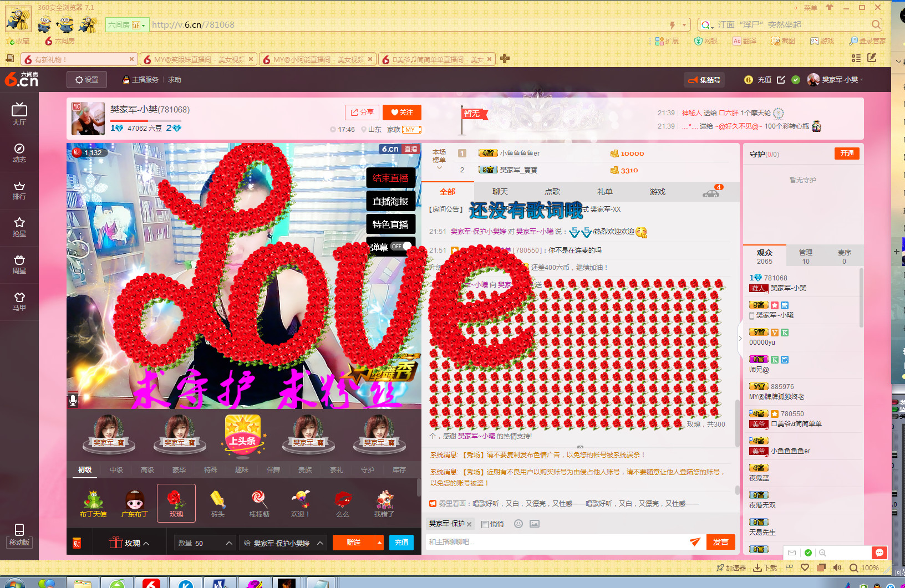Click the red envelope icon beside 玫瑰

click(x=77, y=543)
